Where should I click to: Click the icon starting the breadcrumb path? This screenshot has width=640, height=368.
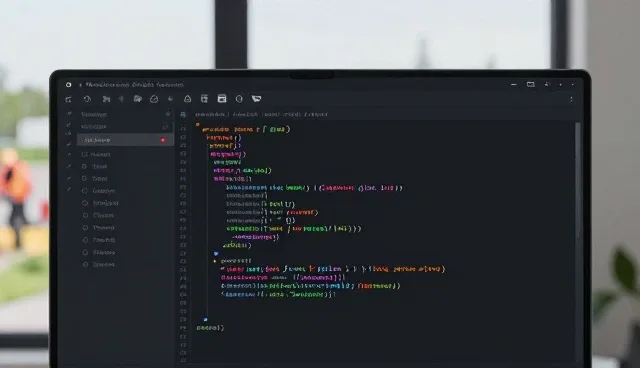pyautogui.click(x=183, y=115)
